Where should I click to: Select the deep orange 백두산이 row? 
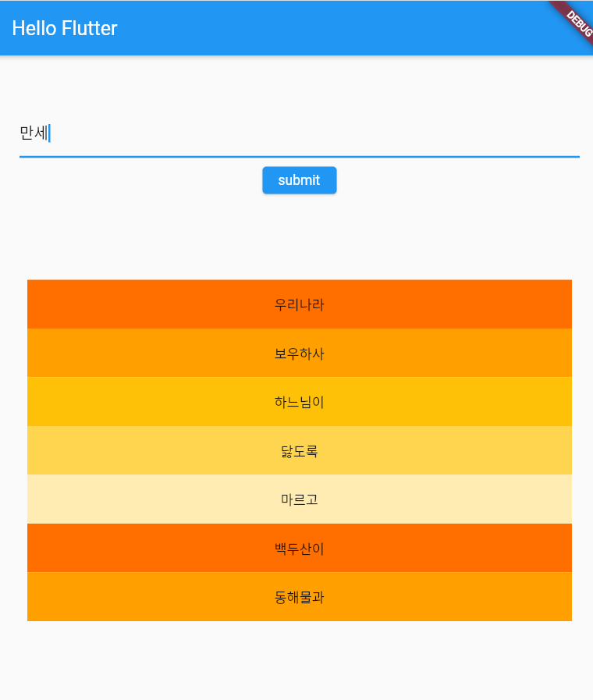coord(299,548)
